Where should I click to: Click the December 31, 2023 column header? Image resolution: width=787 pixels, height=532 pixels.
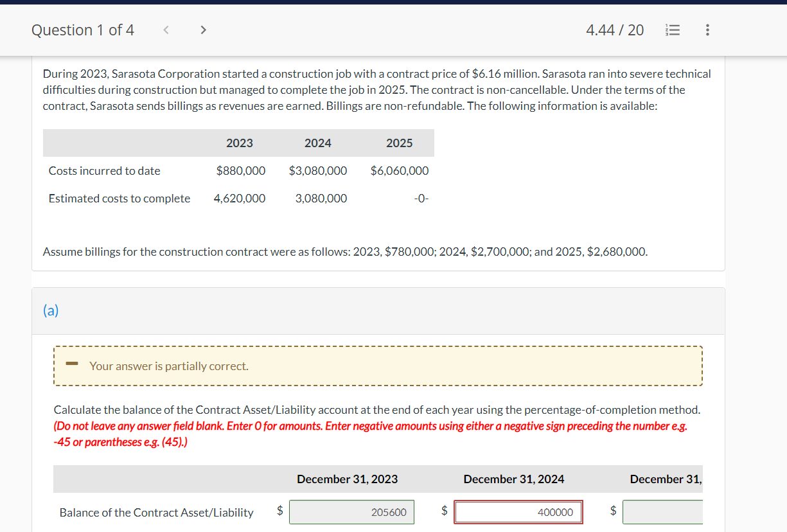pos(347,479)
